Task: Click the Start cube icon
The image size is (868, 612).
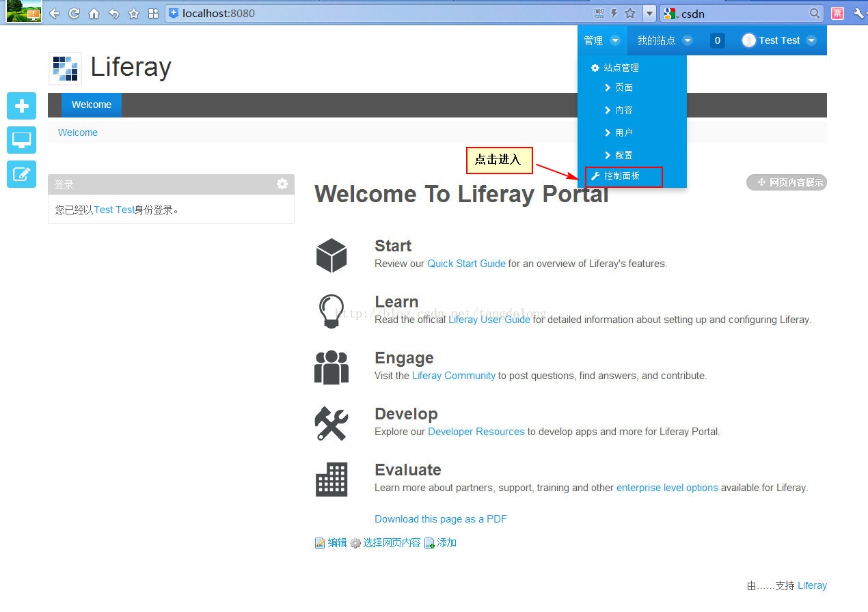Action: (x=331, y=255)
